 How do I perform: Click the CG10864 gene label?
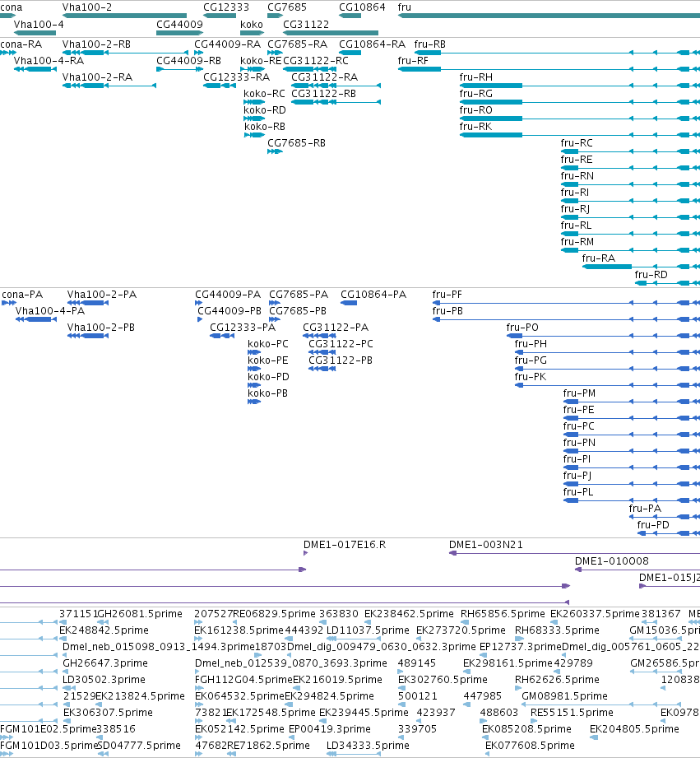(x=362, y=7)
